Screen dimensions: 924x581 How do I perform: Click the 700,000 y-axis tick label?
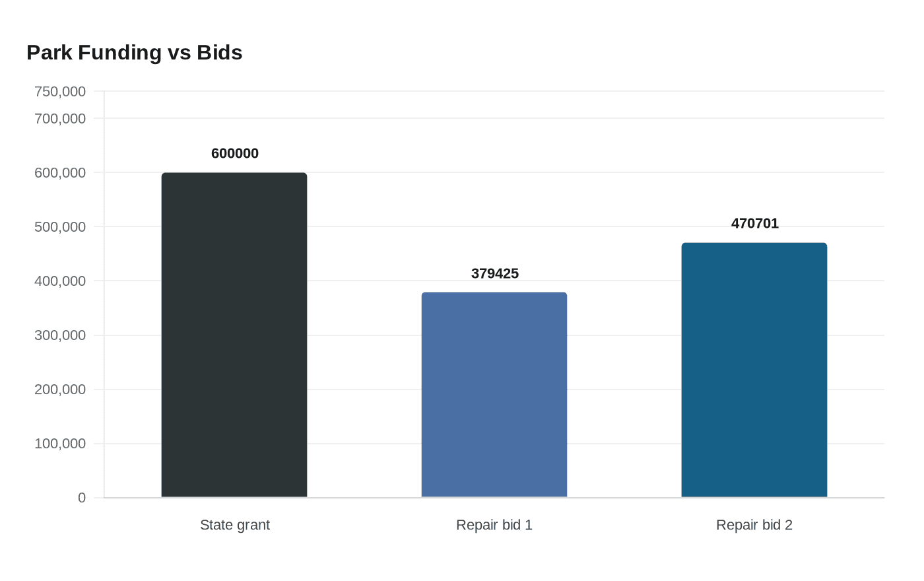click(60, 119)
